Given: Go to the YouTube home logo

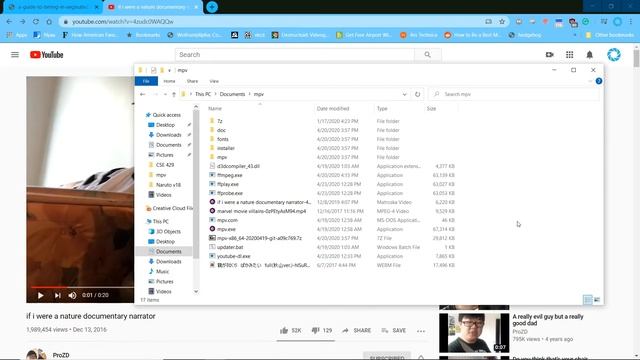Looking at the screenshot, I should point(47,55).
